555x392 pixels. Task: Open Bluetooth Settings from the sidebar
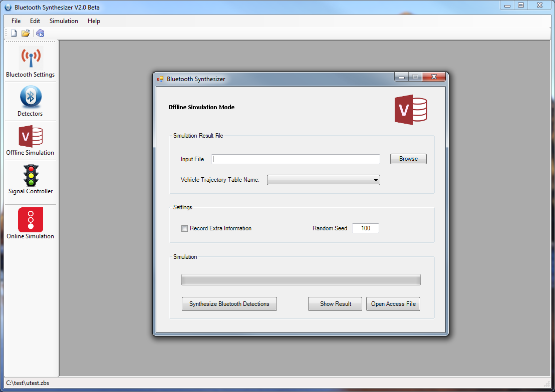pos(31,63)
